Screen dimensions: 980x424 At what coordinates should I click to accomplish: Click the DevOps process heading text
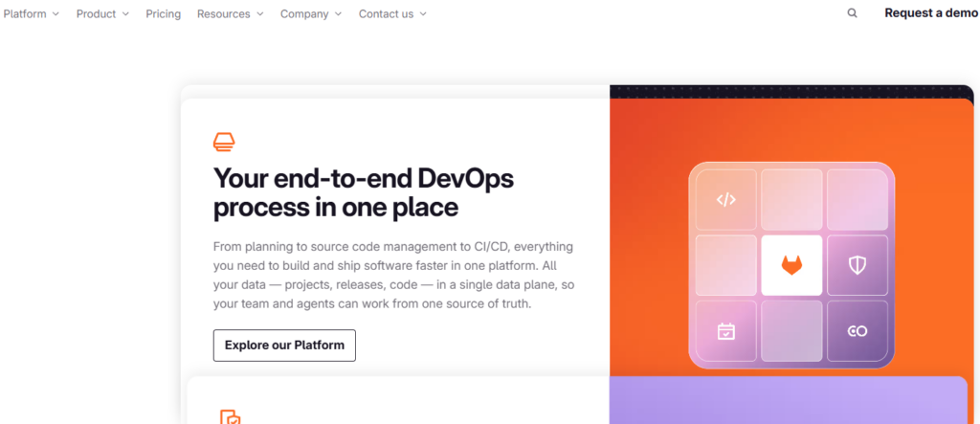click(364, 193)
